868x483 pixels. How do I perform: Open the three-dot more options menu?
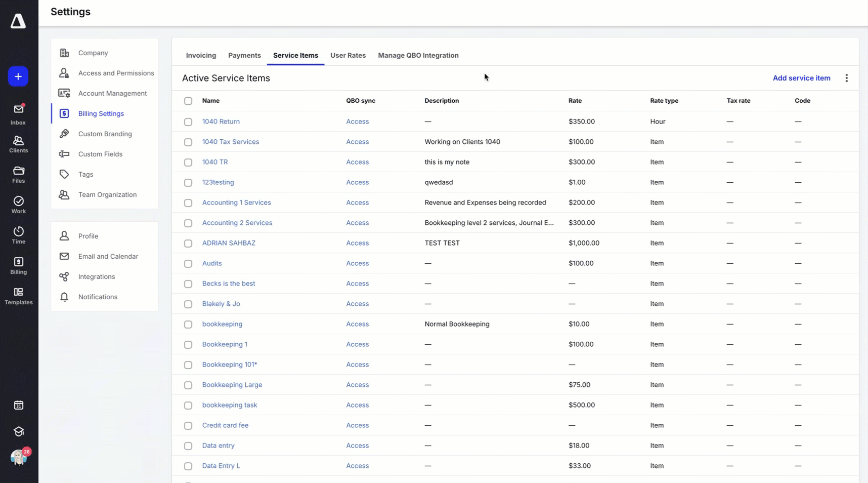pyautogui.click(x=846, y=78)
